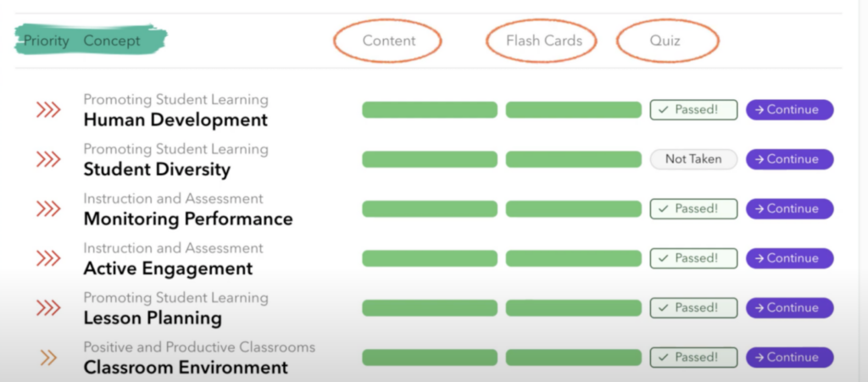
Task: Open the Not Taken quiz for Student Diversity
Action: click(693, 159)
